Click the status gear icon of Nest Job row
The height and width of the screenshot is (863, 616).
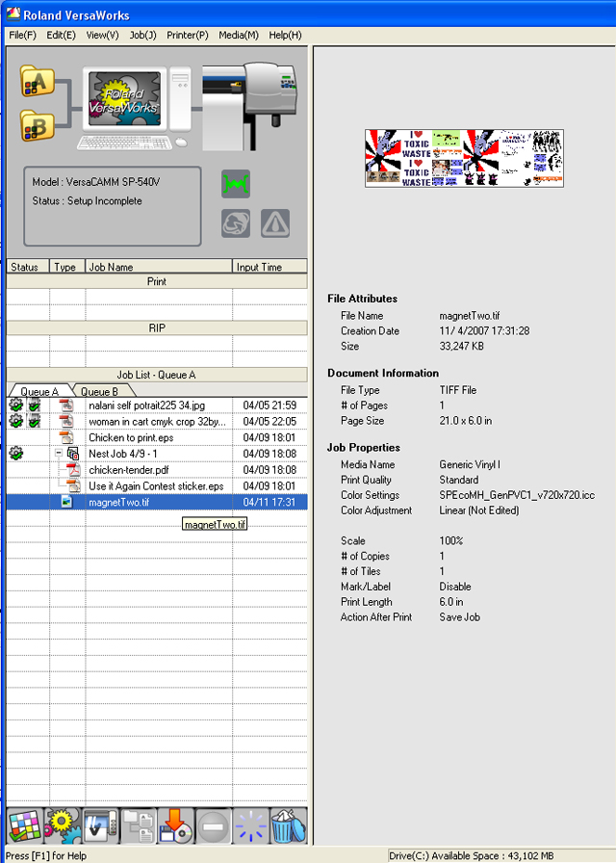(x=16, y=454)
